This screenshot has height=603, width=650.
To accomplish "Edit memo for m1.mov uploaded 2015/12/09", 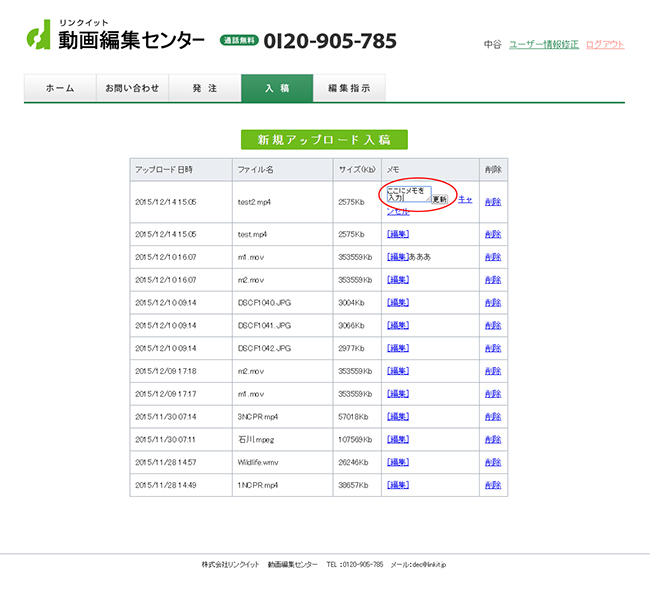I will tap(398, 394).
